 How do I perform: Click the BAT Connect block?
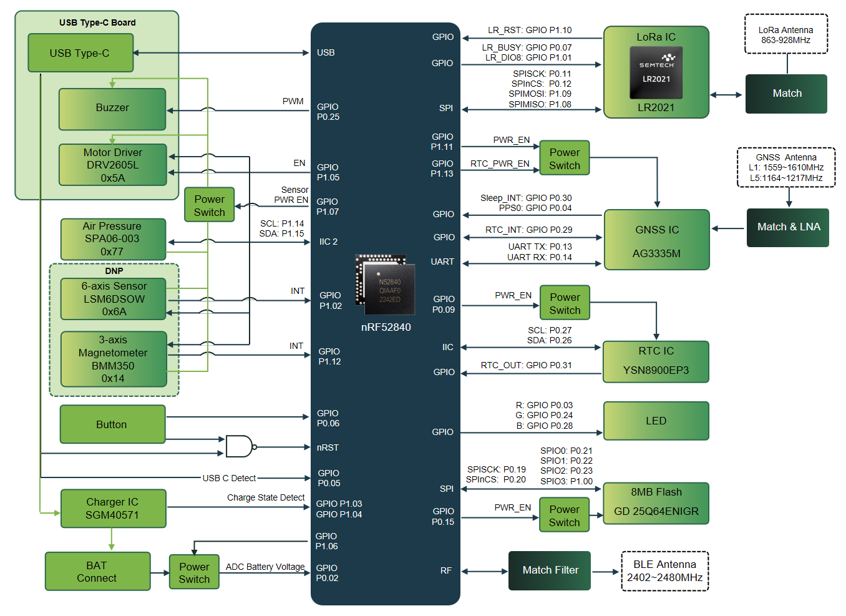point(97,571)
